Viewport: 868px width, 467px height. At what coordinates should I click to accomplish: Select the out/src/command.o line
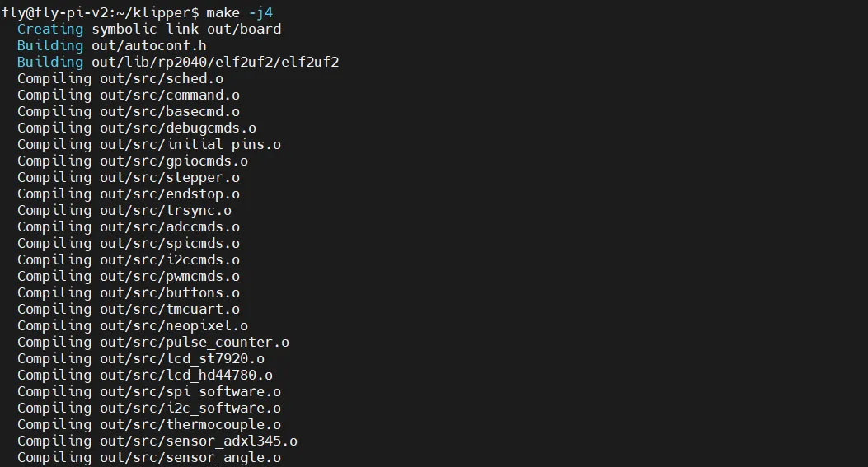click(x=129, y=95)
